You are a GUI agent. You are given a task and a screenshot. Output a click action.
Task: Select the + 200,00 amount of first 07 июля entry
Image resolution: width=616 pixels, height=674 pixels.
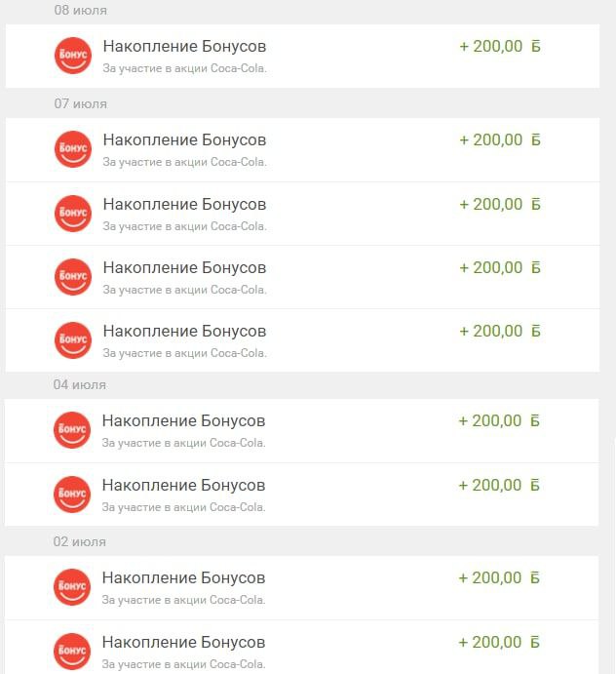point(491,139)
